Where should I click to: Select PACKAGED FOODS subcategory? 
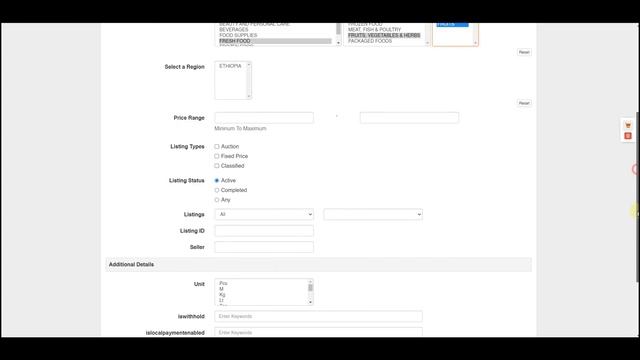pos(370,41)
